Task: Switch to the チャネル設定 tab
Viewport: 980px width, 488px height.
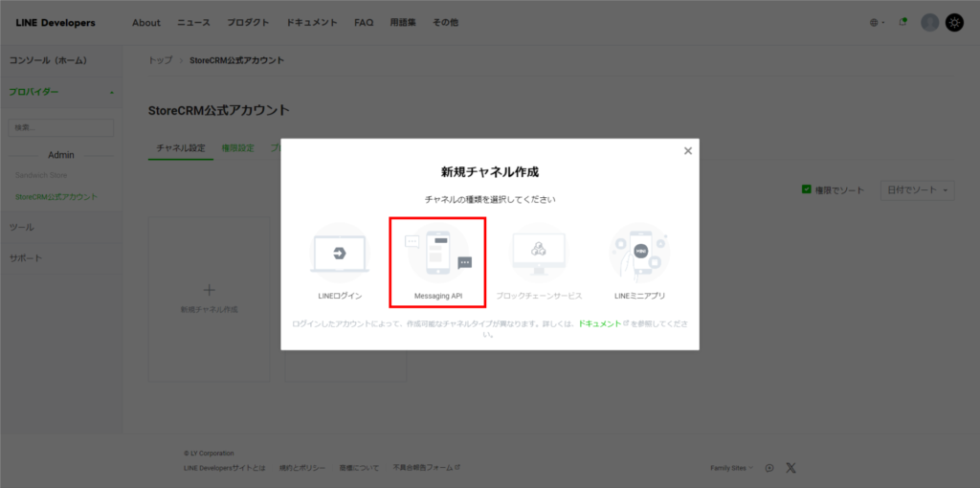Action: click(x=181, y=148)
